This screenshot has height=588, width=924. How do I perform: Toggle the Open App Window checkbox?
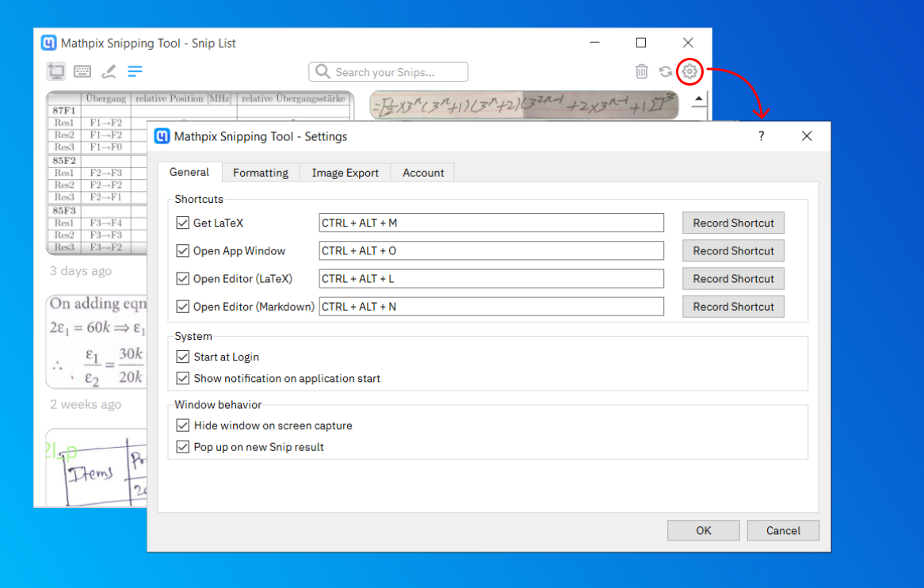pos(183,250)
